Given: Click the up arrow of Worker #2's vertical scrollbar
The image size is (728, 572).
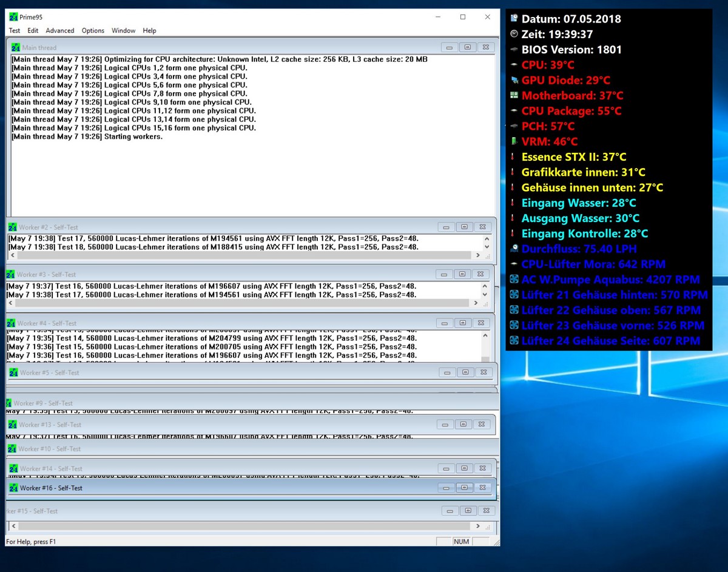Looking at the screenshot, I should [x=487, y=239].
